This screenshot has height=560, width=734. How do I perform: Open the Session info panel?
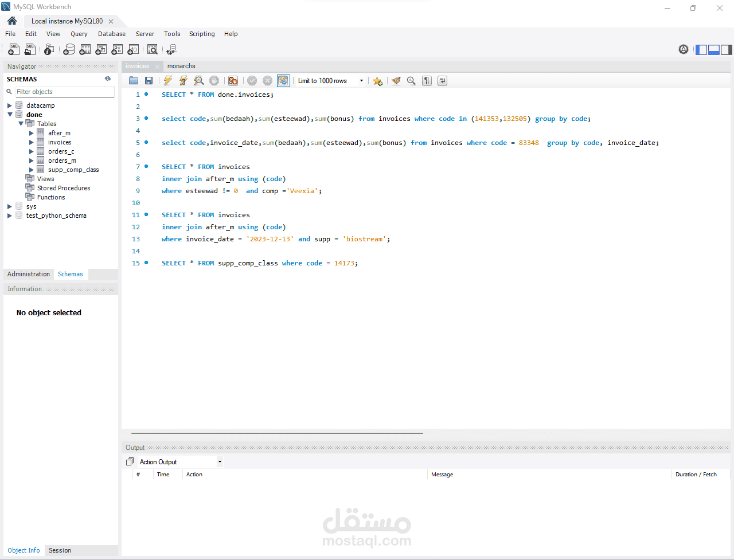[x=60, y=550]
